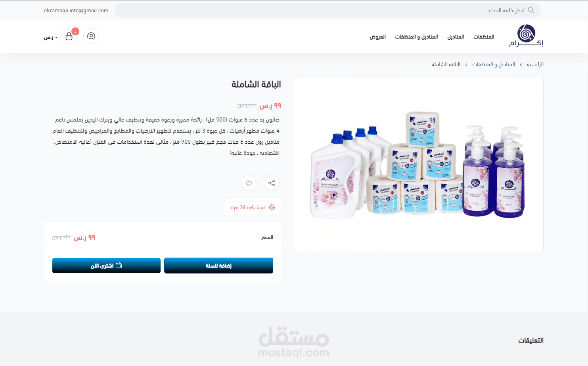Viewport: 588px width, 366px height.
Task: Click the search magnifier icon
Action: click(x=531, y=10)
